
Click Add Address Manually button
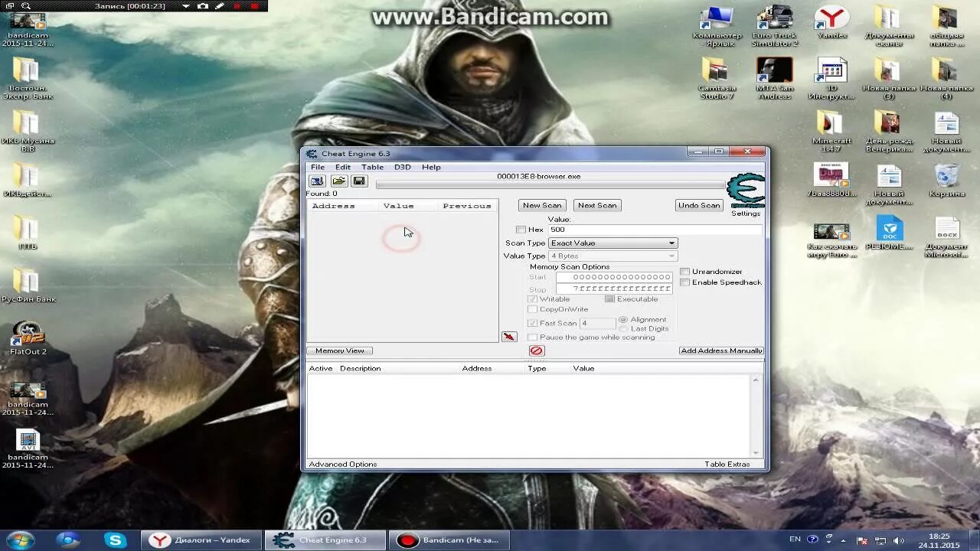click(x=721, y=350)
